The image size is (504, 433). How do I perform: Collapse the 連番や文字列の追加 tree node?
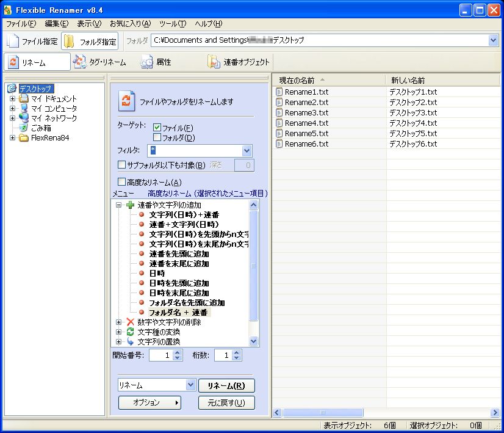tap(118, 205)
